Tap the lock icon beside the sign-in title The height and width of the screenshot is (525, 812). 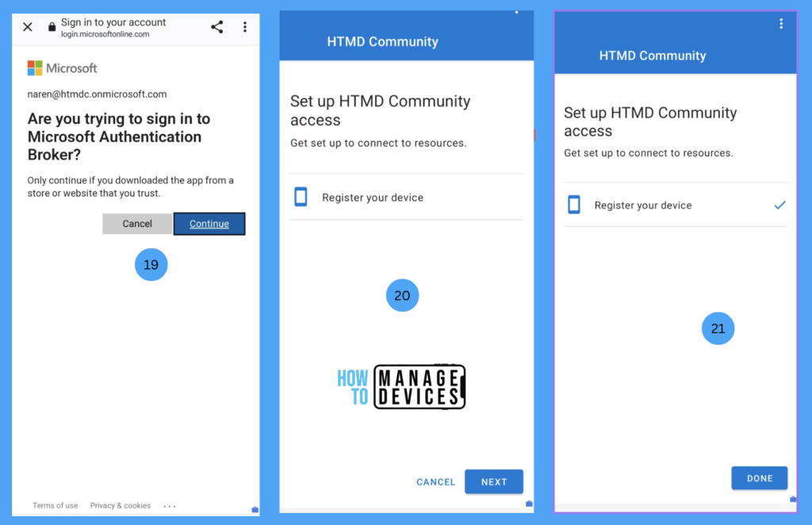point(52,27)
